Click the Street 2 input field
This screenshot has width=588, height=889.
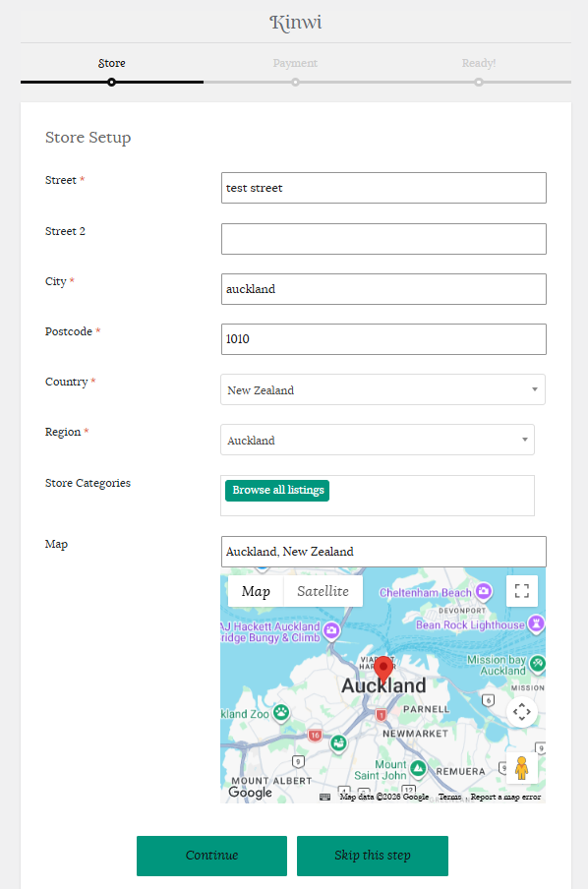coord(383,239)
